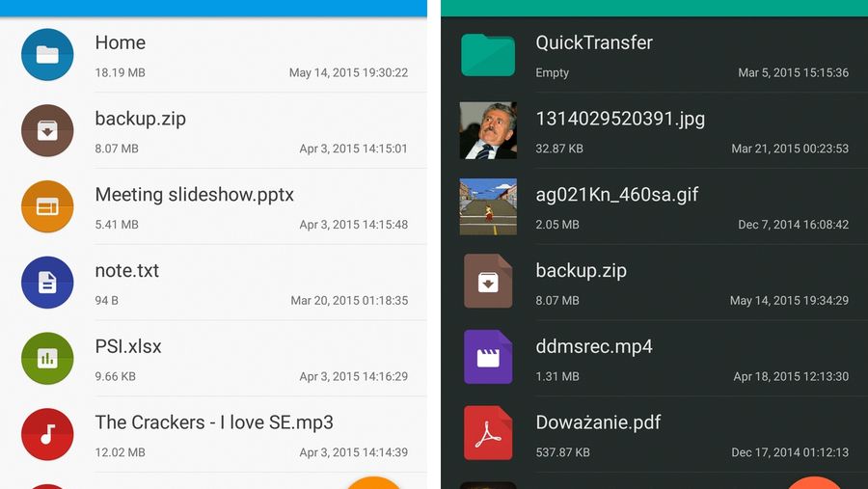Select 1314029520391.jpg file name
The height and width of the screenshot is (489, 868).
pyautogui.click(x=620, y=119)
